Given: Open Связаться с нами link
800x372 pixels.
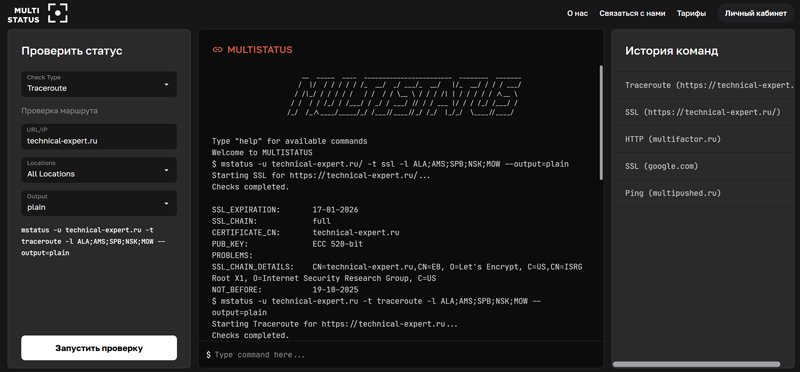Looking at the screenshot, I should coord(632,14).
